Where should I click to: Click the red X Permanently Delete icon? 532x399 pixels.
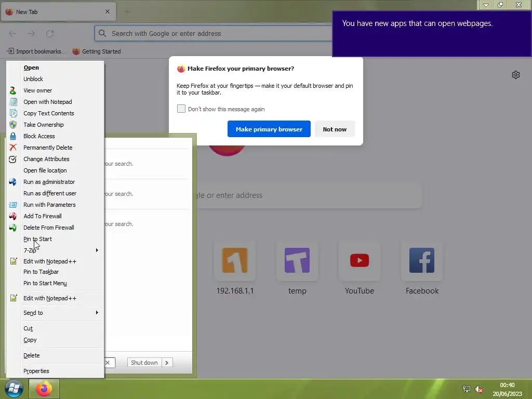point(13,148)
